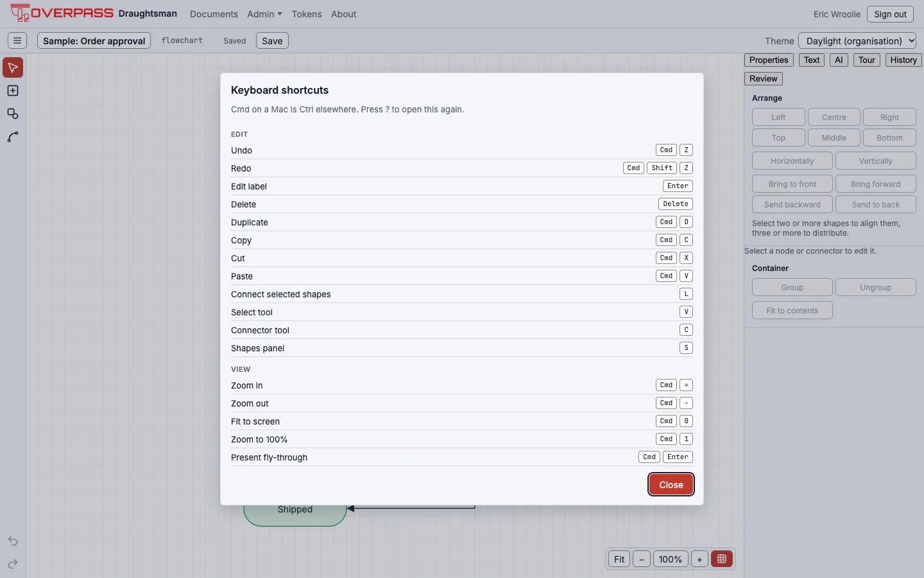Sign out of the account
Viewport: 924px width, 578px height.
[890, 14]
